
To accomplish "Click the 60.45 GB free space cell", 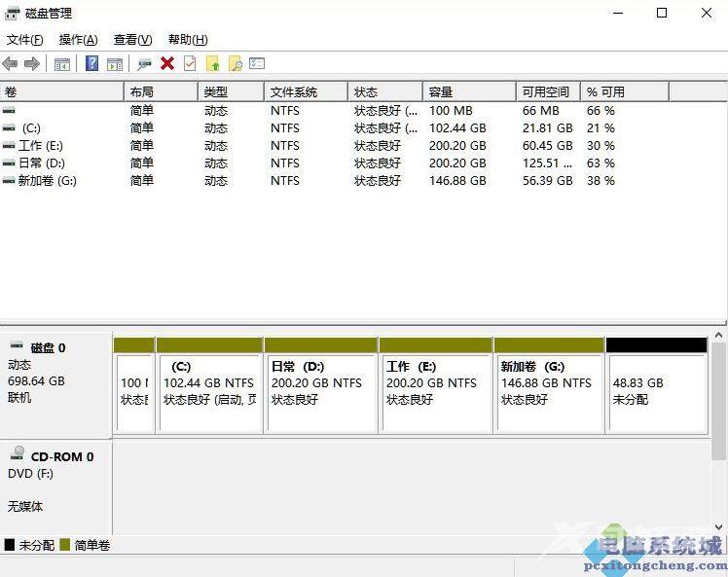I will [547, 146].
